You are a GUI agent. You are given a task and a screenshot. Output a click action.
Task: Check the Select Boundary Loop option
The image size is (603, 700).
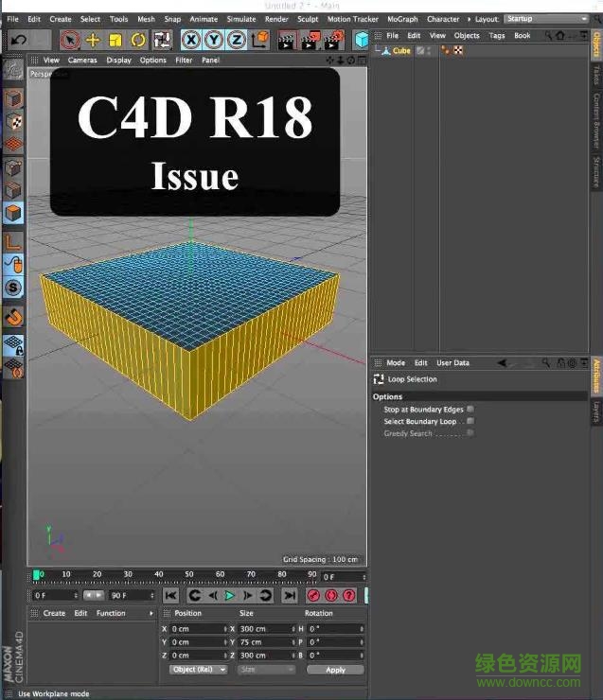coord(470,421)
